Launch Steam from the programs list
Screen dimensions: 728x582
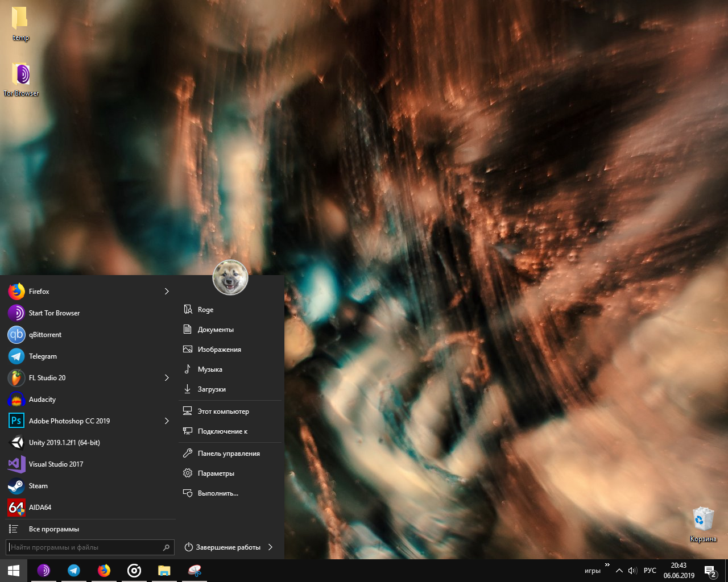(x=38, y=486)
